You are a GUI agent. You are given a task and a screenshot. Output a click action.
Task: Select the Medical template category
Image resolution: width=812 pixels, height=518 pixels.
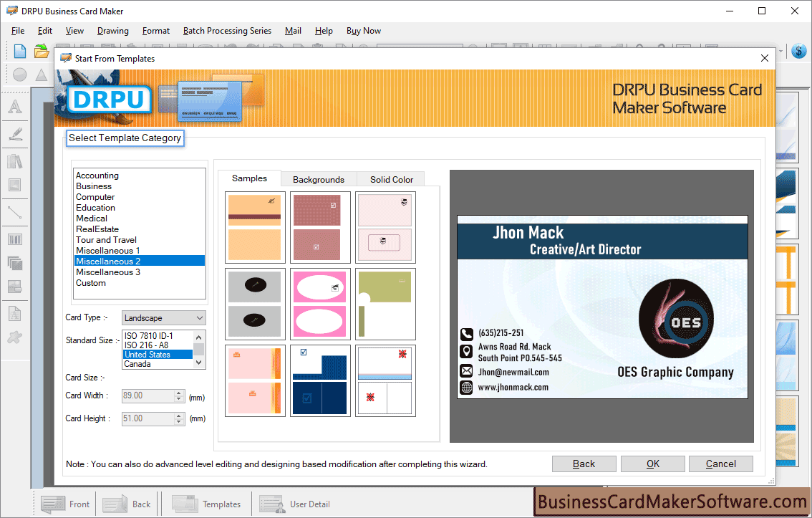click(140, 218)
